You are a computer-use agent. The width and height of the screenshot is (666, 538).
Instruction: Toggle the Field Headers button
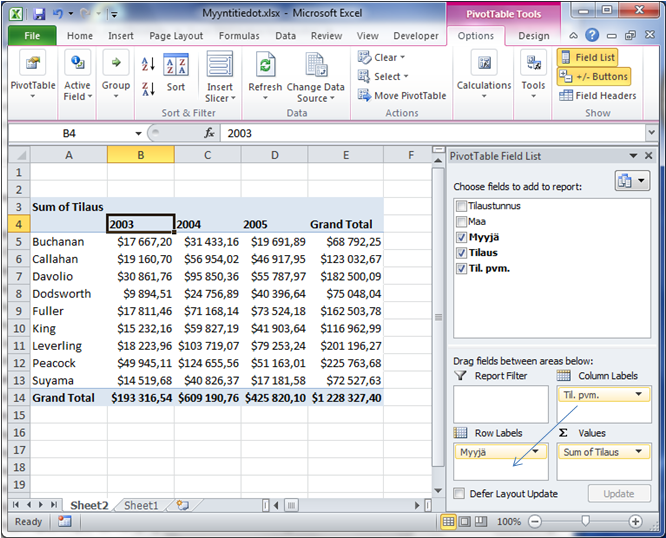click(x=597, y=96)
